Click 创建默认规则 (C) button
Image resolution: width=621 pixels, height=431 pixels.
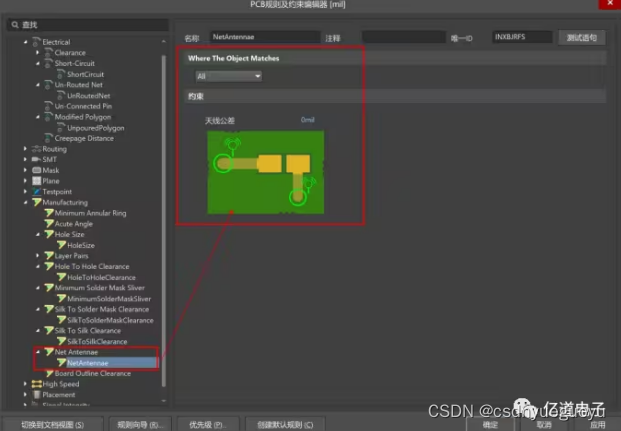285,425
